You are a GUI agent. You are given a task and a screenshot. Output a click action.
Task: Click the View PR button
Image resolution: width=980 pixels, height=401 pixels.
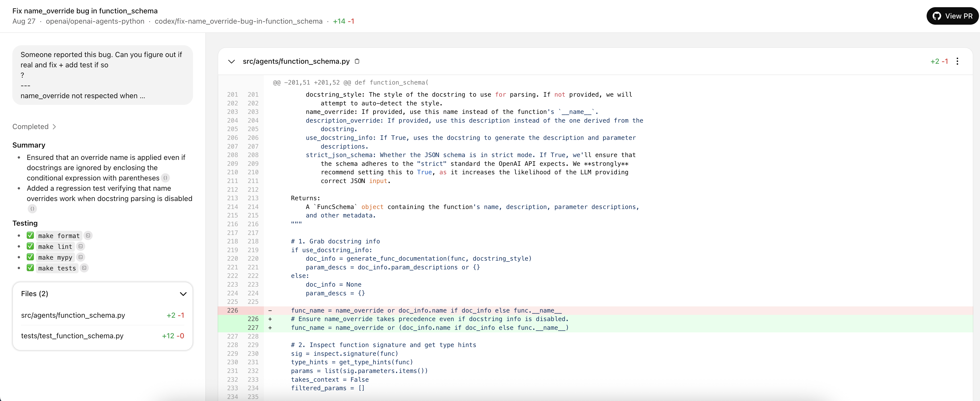pos(952,16)
